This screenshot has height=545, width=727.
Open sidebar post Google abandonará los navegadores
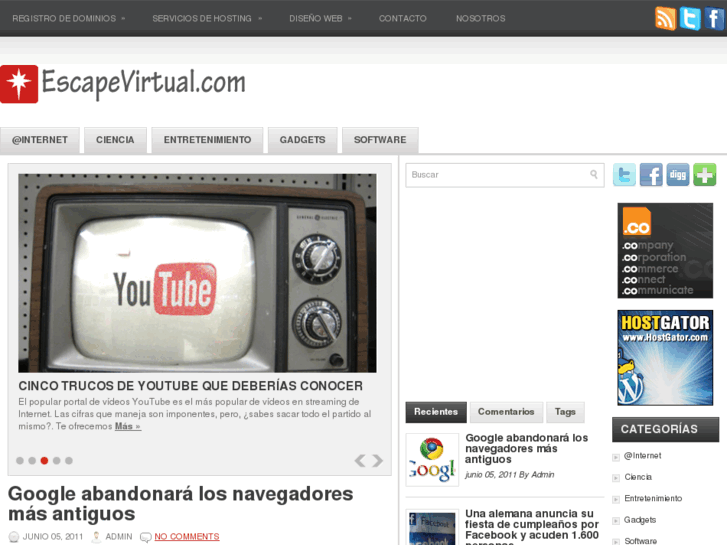[526, 449]
